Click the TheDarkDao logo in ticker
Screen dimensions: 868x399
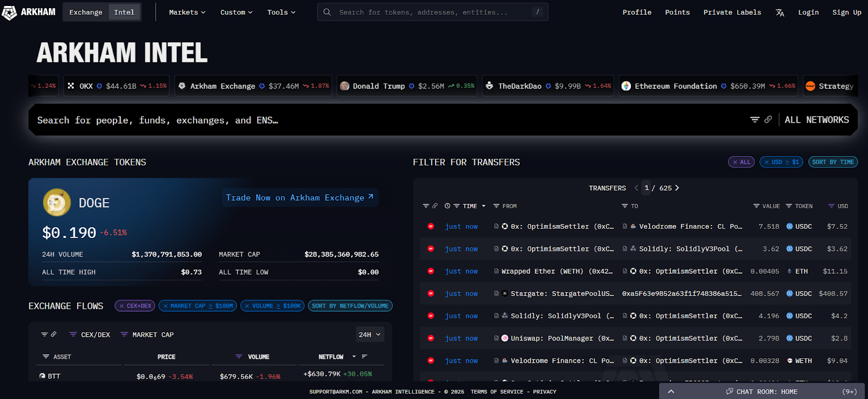[489, 86]
